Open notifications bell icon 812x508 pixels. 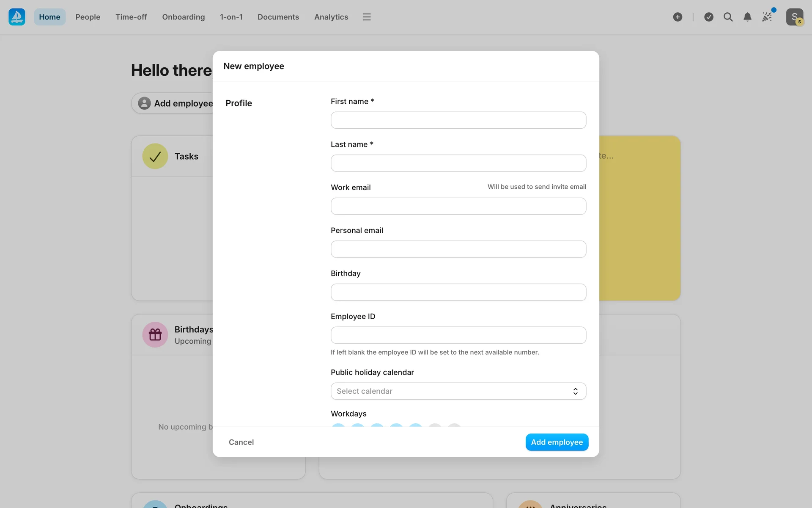coord(747,17)
